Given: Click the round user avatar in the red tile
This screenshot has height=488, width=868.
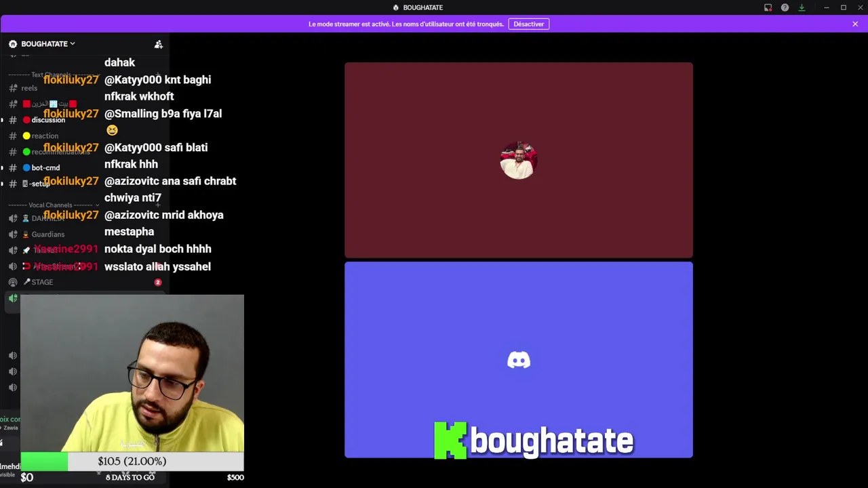Looking at the screenshot, I should coord(519,160).
